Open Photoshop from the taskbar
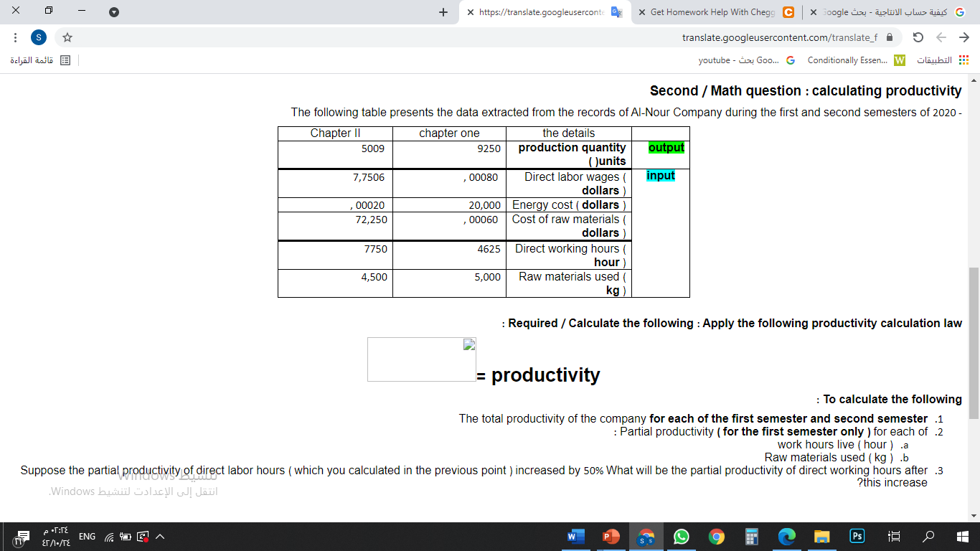 coord(857,537)
